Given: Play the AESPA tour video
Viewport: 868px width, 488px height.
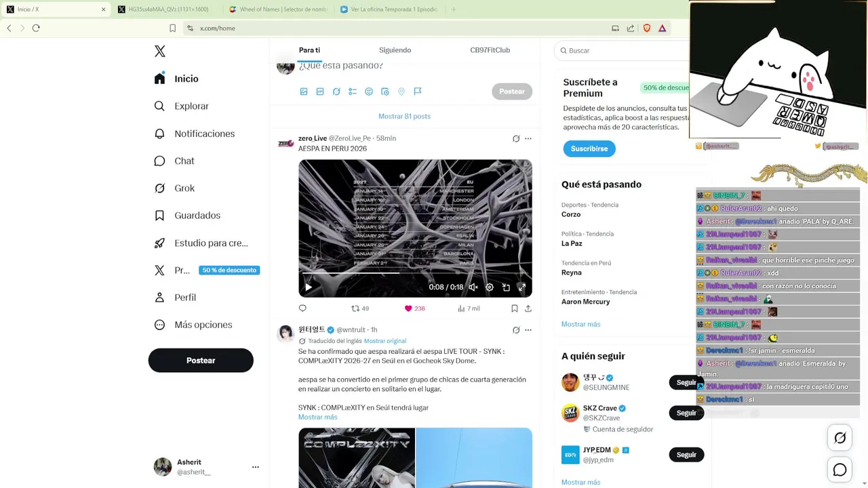Looking at the screenshot, I should (309, 287).
